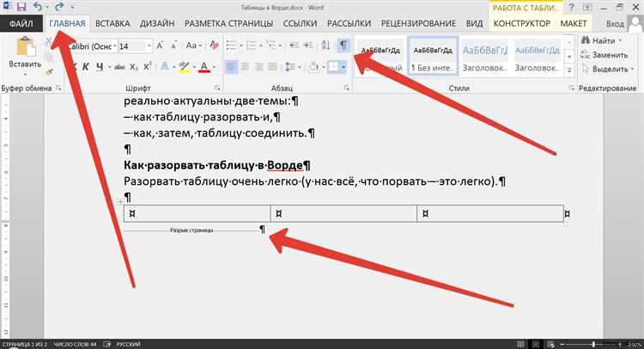Switch to the ВСТАВКА tab
The height and width of the screenshot is (349, 644).
pos(112,24)
